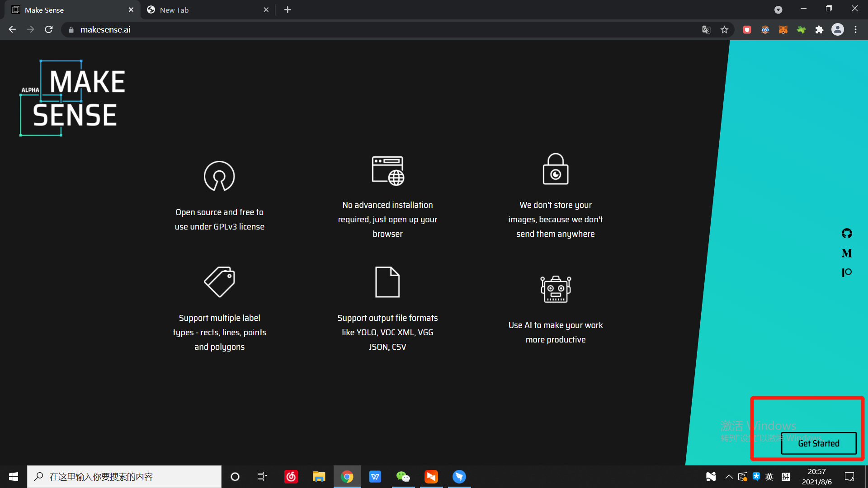Expand the system tray hidden icons
Viewport: 868px width, 488px height.
pos(729,477)
